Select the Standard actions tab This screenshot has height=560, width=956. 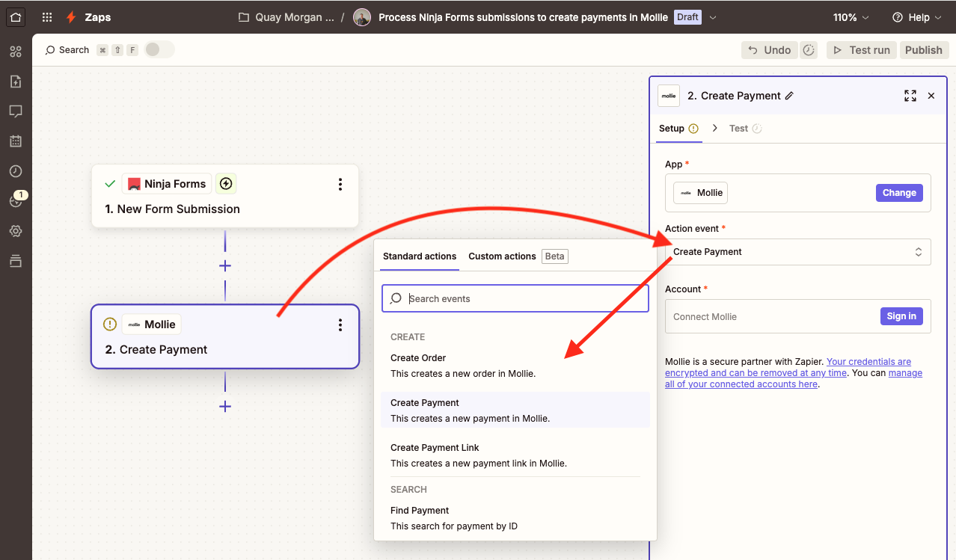tap(420, 256)
